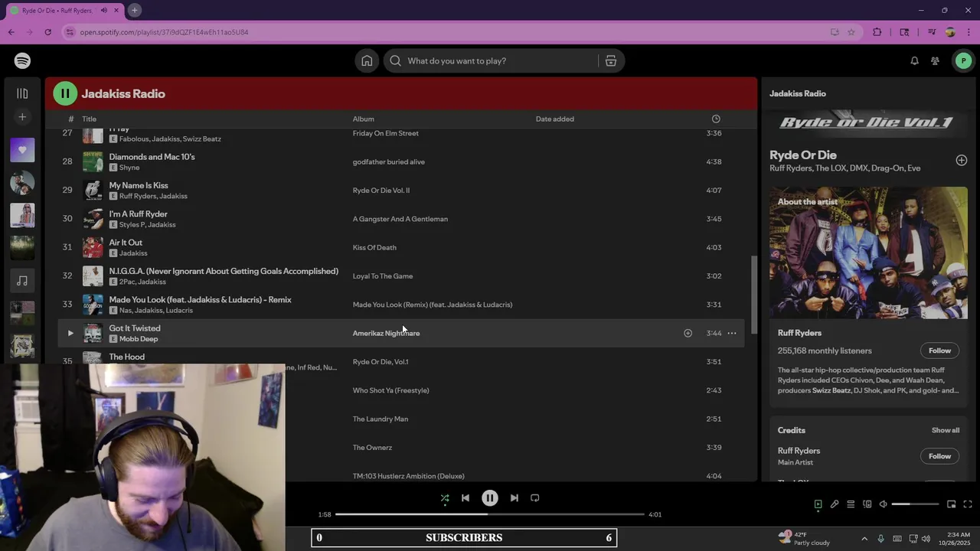The width and height of the screenshot is (980, 551).
Task: Sort the list by Title column
Action: pyautogui.click(x=90, y=119)
